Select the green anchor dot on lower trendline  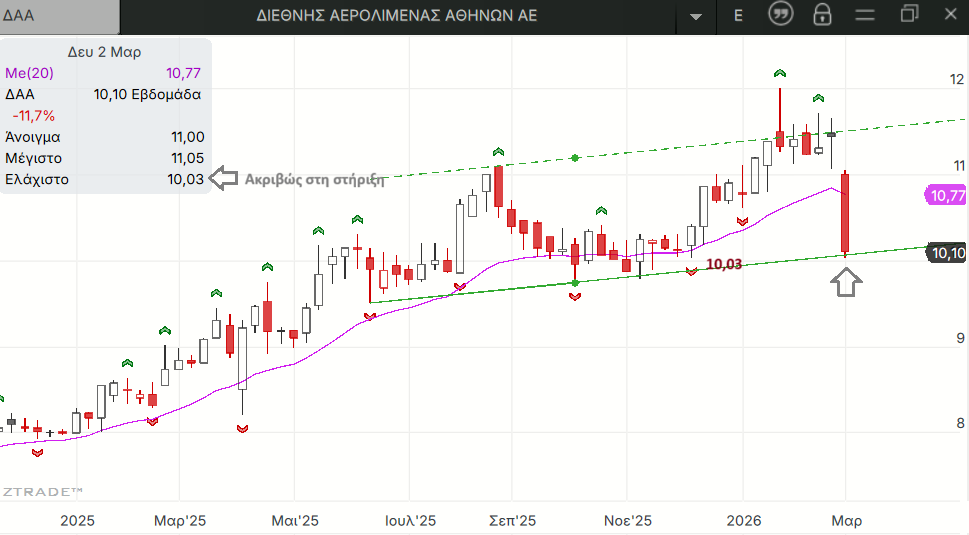pos(575,283)
